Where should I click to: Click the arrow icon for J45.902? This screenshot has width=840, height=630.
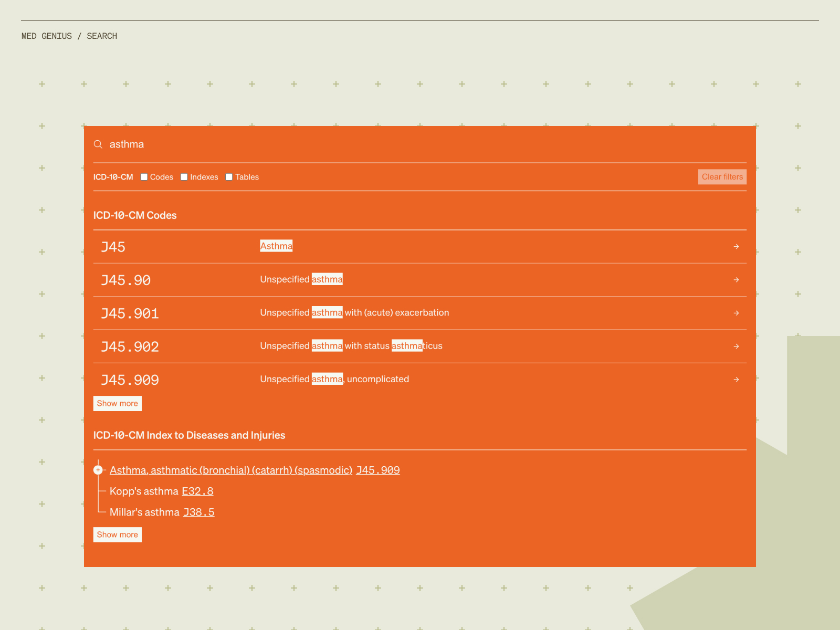click(736, 346)
